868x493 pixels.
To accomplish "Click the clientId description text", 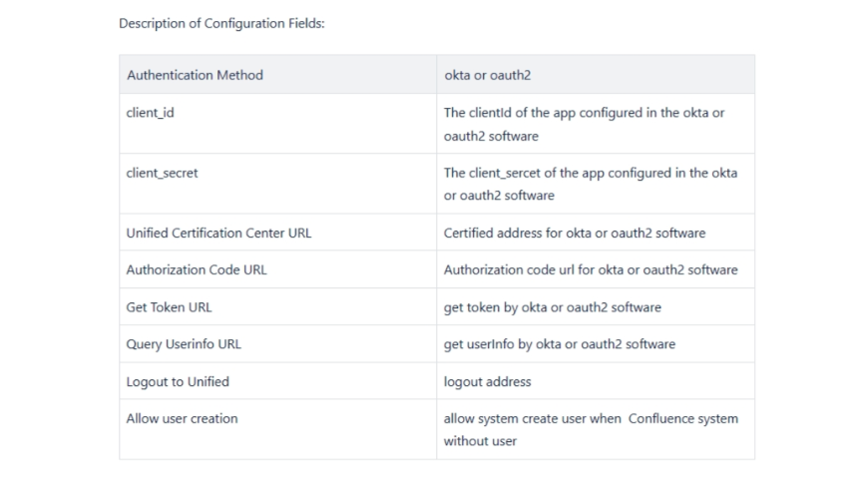I will tap(584, 124).
